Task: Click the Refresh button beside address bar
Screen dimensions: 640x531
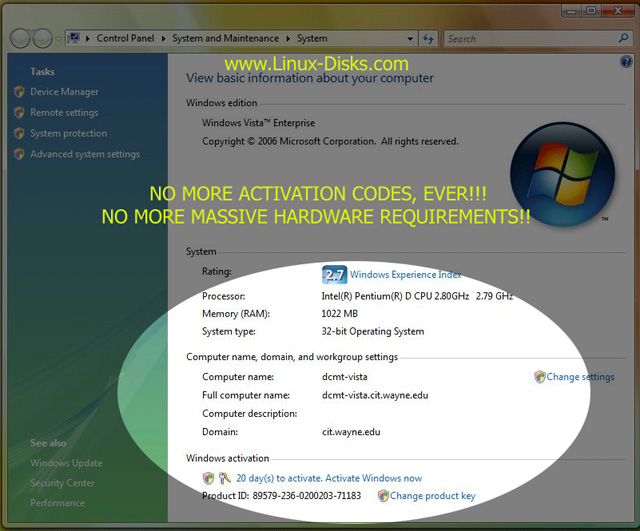Action: (x=428, y=39)
